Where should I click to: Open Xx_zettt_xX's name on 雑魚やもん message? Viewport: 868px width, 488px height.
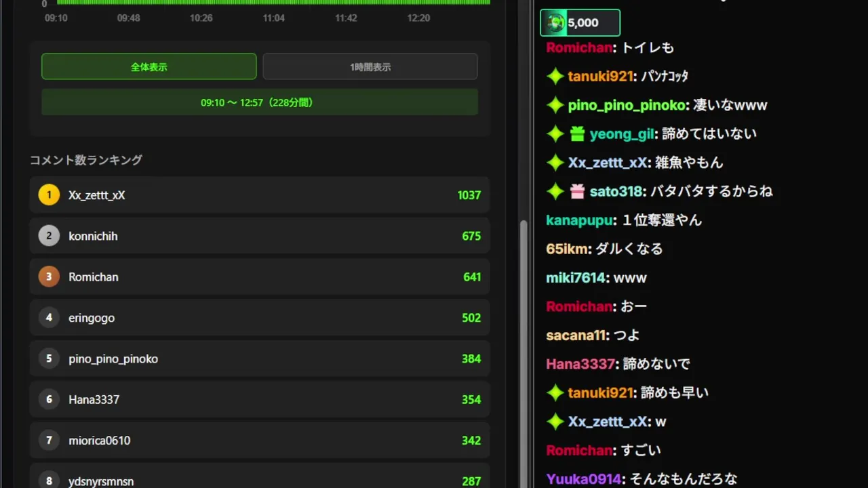608,163
